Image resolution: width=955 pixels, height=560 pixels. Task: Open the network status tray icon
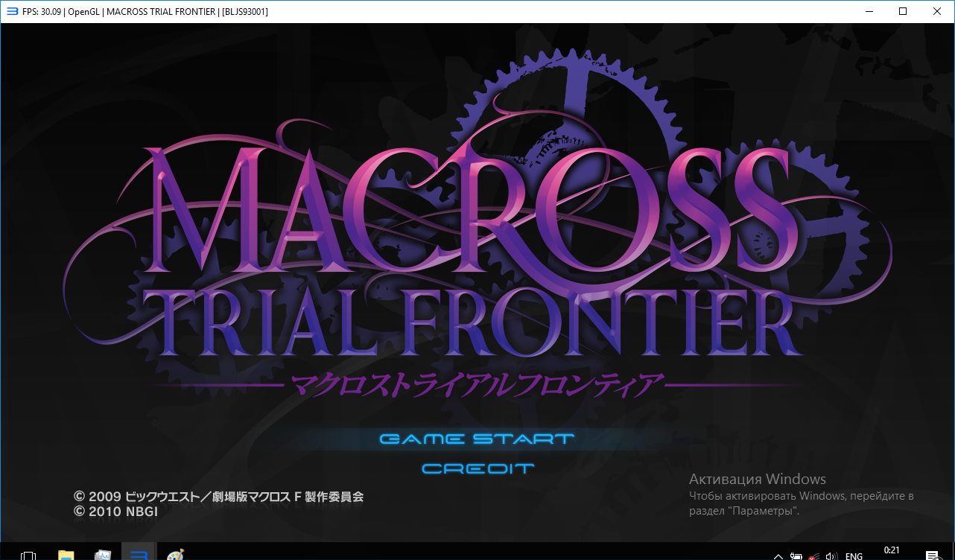pos(814,556)
